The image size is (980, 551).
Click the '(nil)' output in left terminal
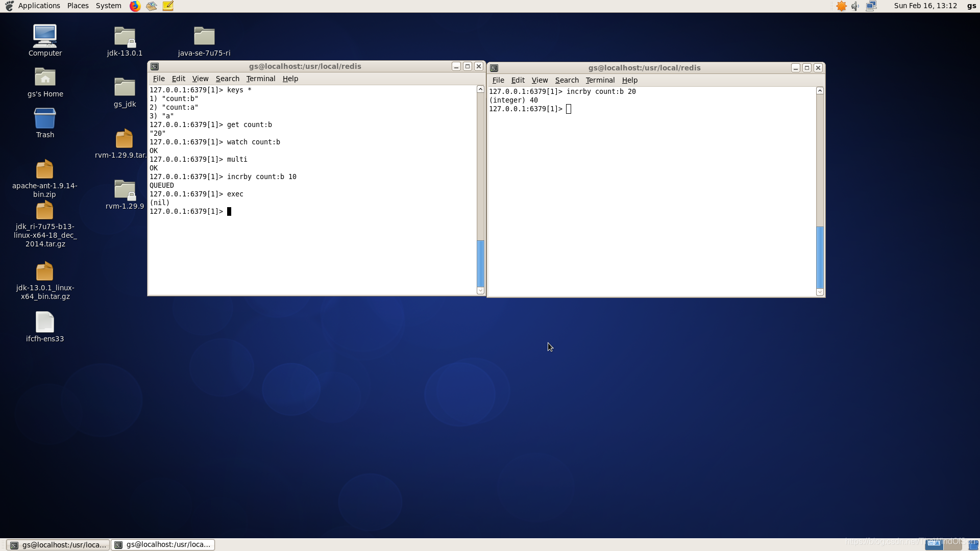click(x=160, y=203)
